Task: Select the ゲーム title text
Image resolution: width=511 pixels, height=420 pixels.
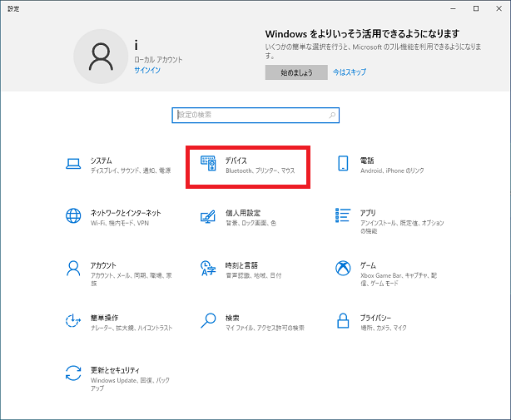Action: (368, 265)
